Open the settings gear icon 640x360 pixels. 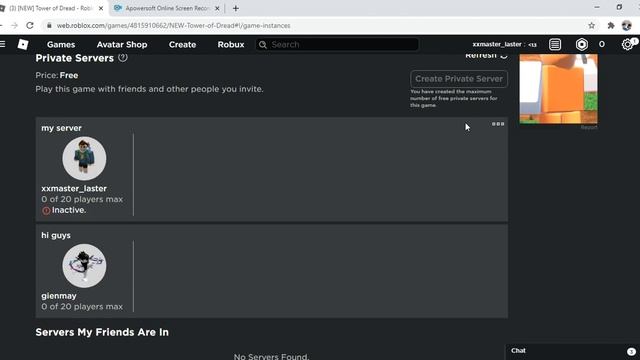pyautogui.click(x=627, y=44)
